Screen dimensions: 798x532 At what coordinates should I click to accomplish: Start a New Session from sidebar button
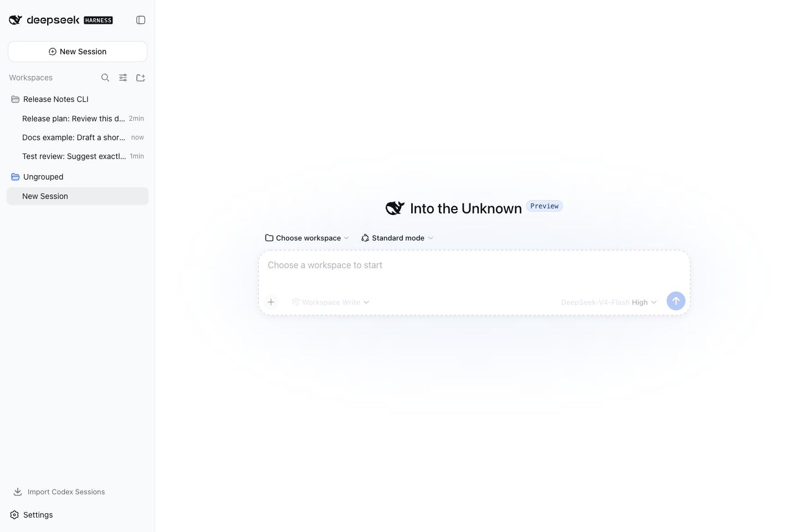(x=78, y=52)
